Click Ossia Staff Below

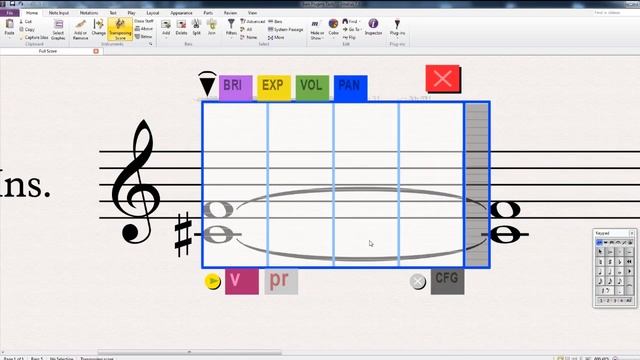coord(143,36)
